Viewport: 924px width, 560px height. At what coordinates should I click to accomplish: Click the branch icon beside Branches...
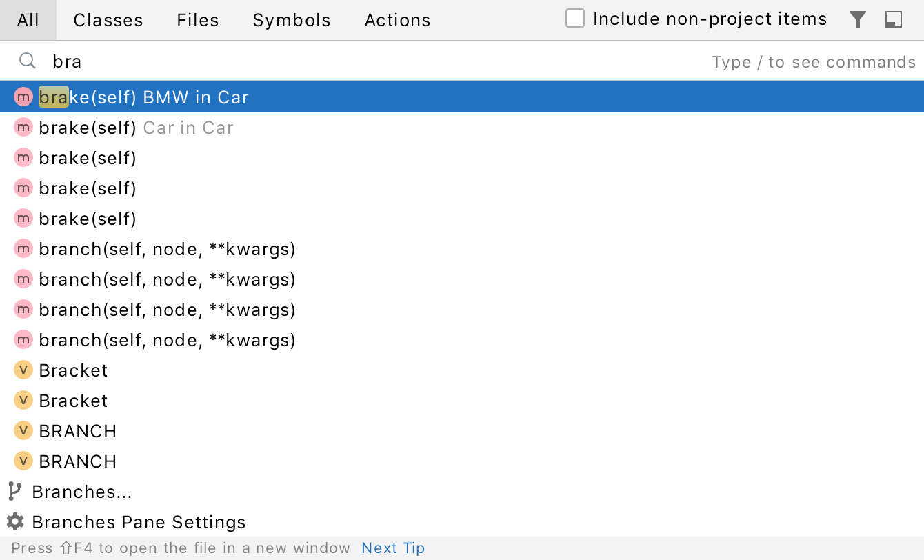coord(15,492)
